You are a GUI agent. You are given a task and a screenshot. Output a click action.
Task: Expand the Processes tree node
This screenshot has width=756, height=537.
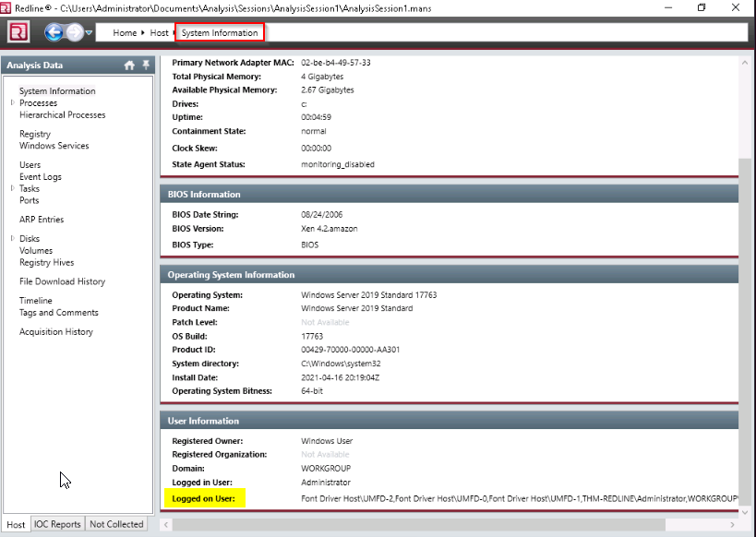point(13,102)
